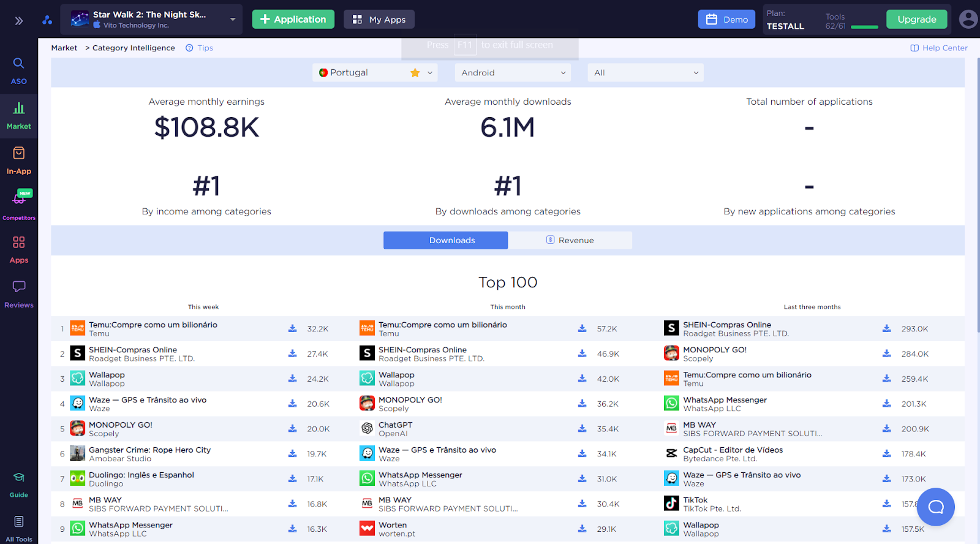
Task: Click ChatGPT app icon in This month column
Action: coord(367,429)
